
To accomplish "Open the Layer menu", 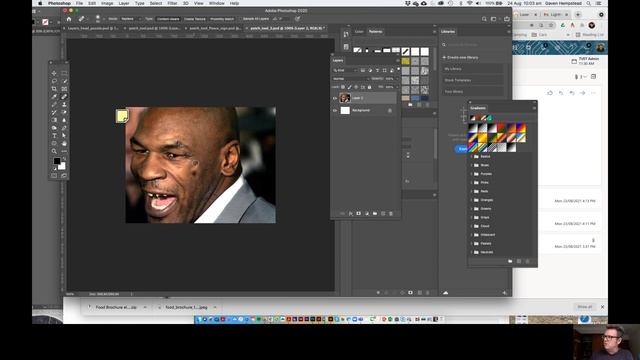I will tap(124, 3).
